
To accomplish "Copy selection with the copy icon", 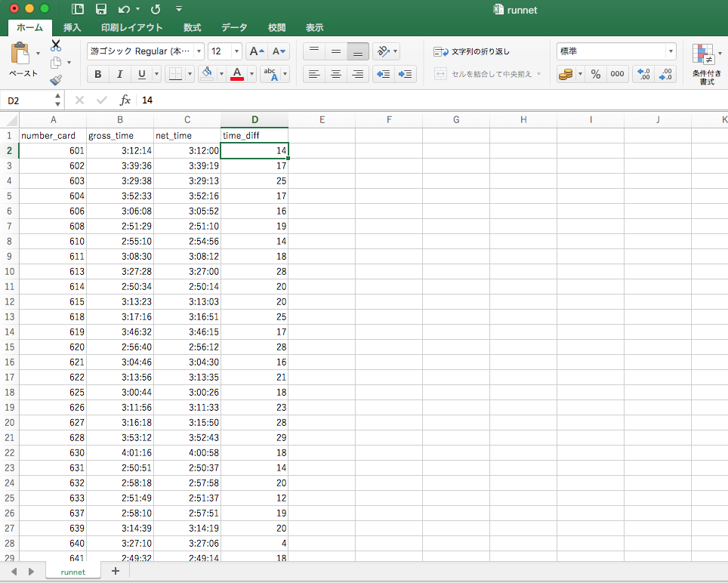I will 56,62.
